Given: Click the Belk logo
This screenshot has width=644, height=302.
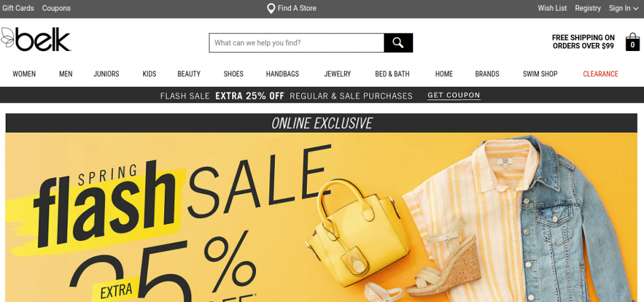Looking at the screenshot, I should point(36,40).
